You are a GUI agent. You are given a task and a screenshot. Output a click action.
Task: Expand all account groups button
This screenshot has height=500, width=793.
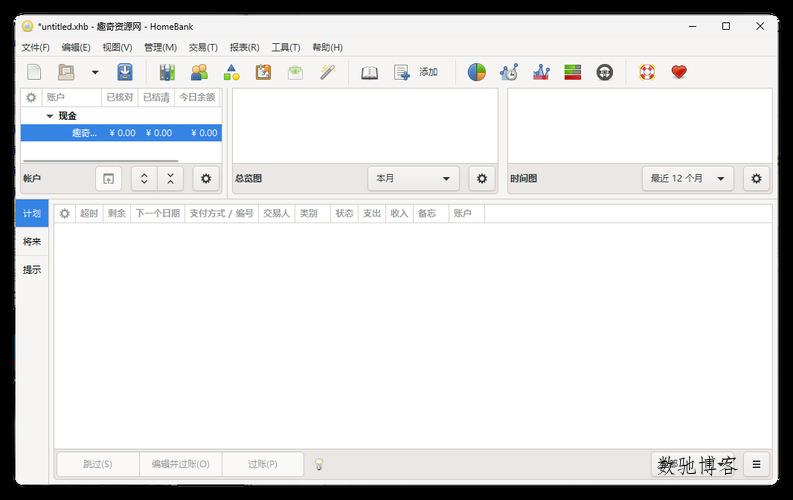tap(144, 178)
